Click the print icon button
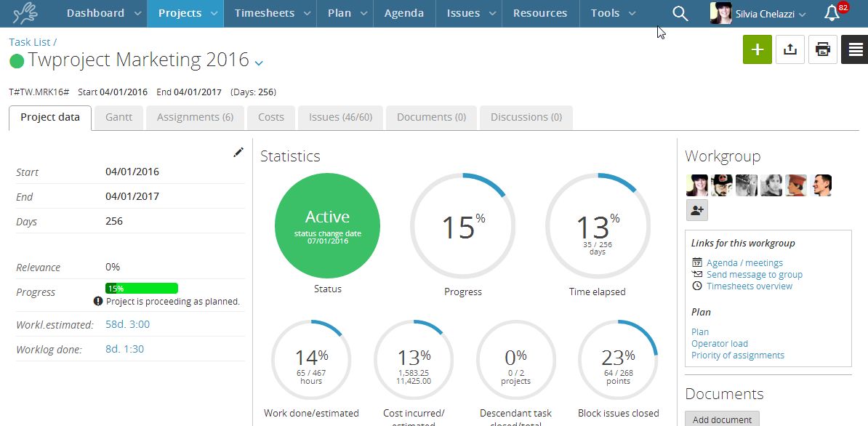The image size is (868, 426). tap(823, 49)
